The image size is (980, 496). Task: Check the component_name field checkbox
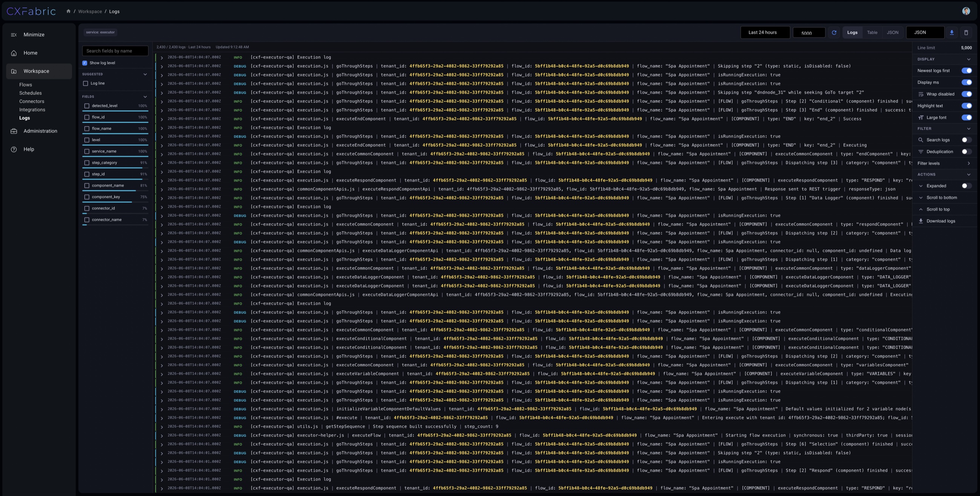click(x=87, y=186)
